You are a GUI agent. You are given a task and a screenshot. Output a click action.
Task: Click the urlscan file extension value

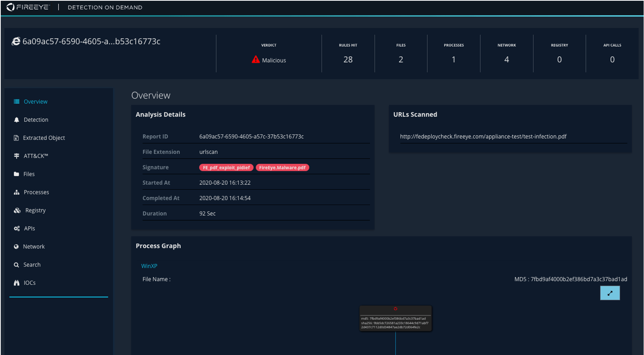click(208, 152)
